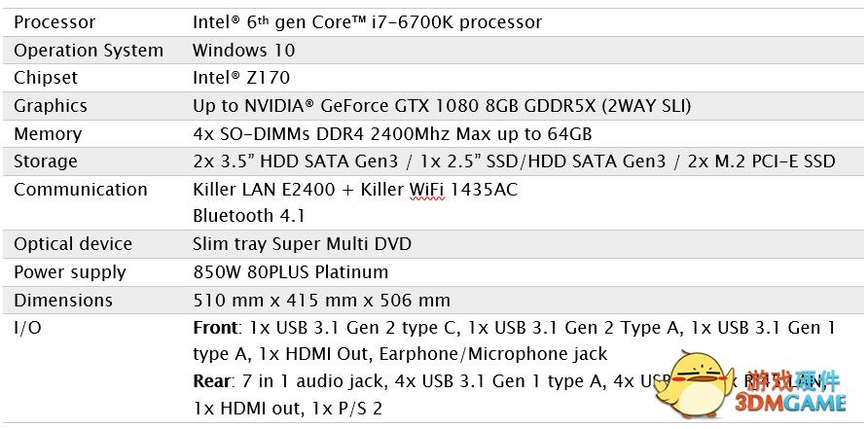Click the Windows 10 value
The width and height of the screenshot is (868, 429).
tap(243, 50)
